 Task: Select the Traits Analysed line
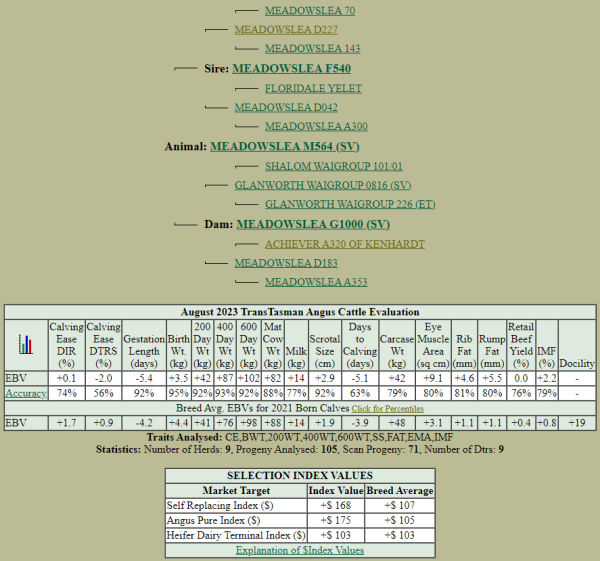click(x=300, y=437)
